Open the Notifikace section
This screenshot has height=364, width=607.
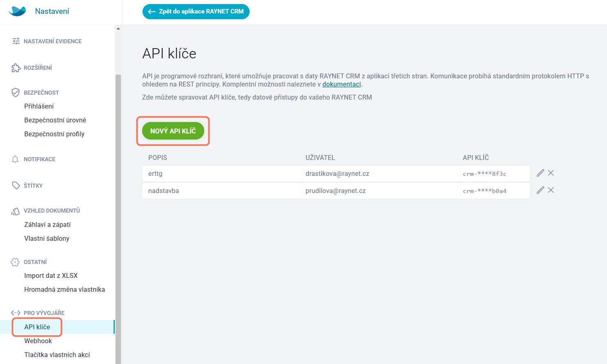point(40,159)
